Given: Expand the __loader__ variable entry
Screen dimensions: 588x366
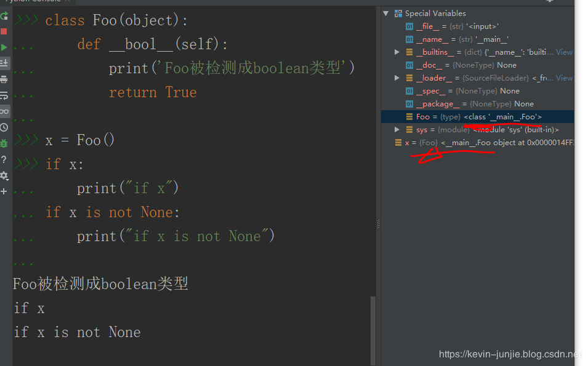Looking at the screenshot, I should click(397, 78).
